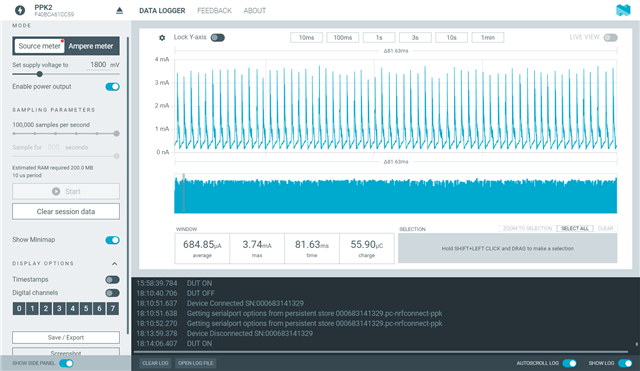The height and width of the screenshot is (371, 640).
Task: Eject the PPK2 device with the eject icon
Action: pos(119,11)
